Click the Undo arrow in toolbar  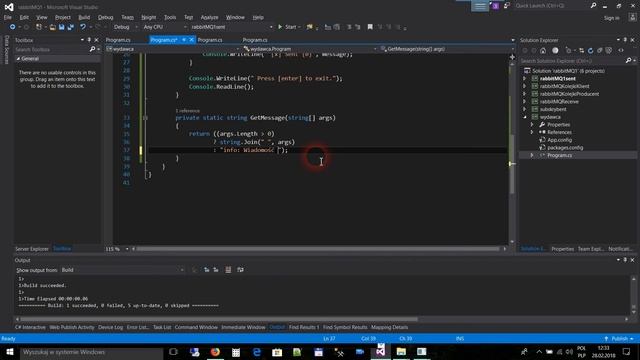[x=83, y=27]
